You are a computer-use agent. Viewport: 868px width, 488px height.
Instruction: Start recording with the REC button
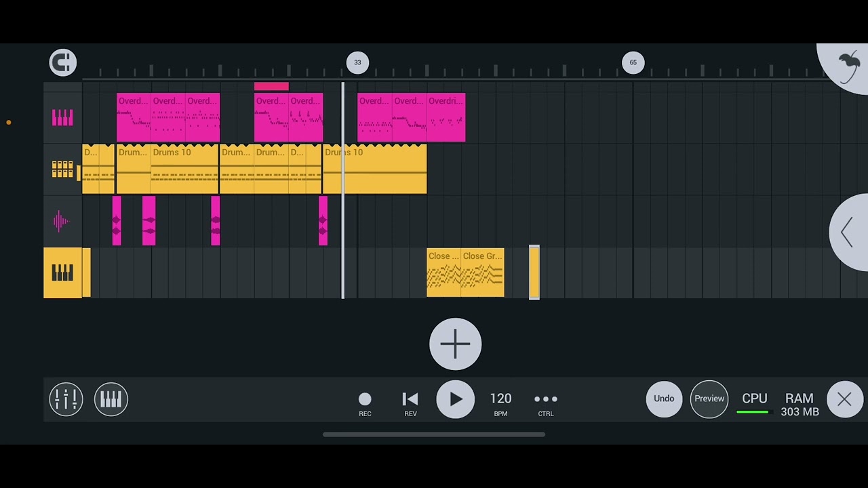tap(365, 403)
